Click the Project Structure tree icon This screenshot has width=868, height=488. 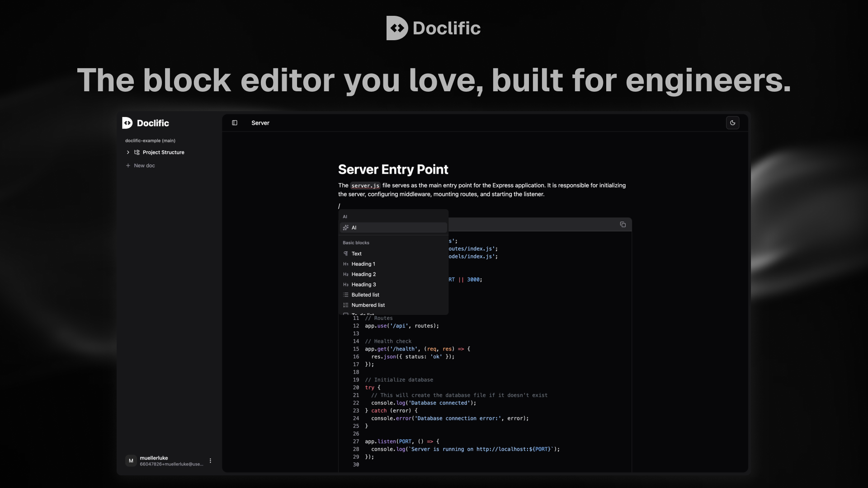[137, 152]
